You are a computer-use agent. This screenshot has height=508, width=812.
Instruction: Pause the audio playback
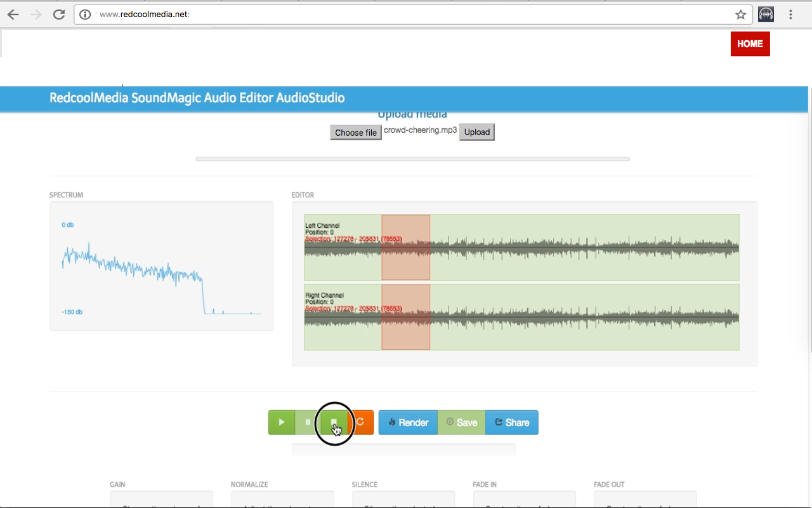click(308, 422)
